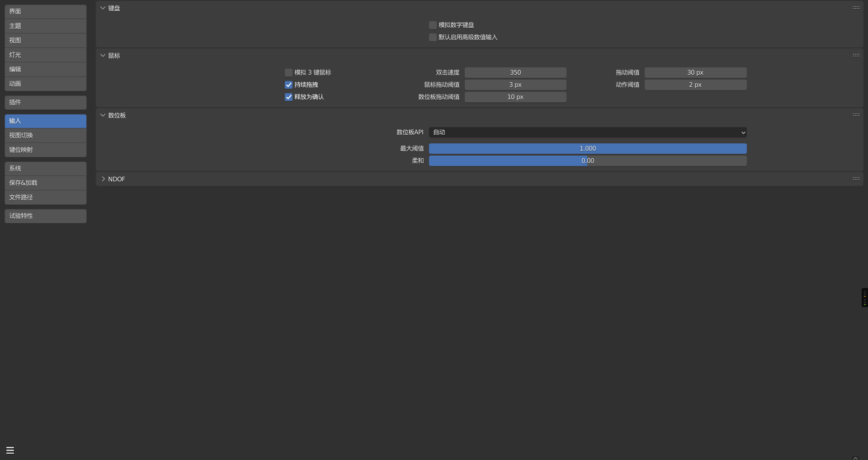868x460 pixels.
Task: Select the 输入 preferences section
Action: [46, 121]
